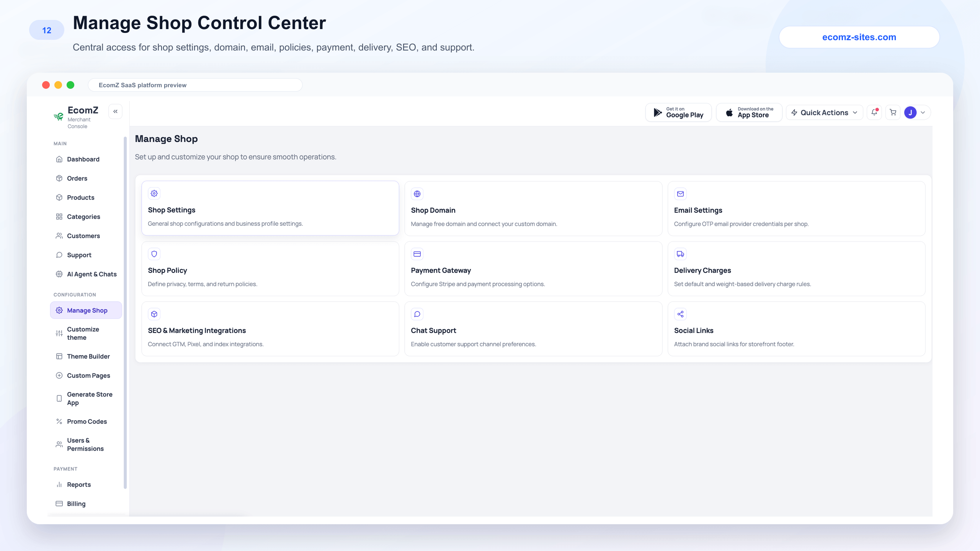This screenshot has width=980, height=551.
Task: Open notifications bell icon
Action: click(x=874, y=112)
